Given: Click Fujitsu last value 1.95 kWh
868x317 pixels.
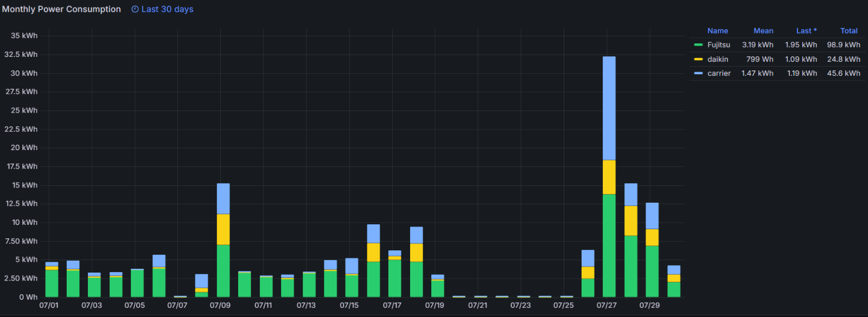Looking at the screenshot, I should pos(801,45).
